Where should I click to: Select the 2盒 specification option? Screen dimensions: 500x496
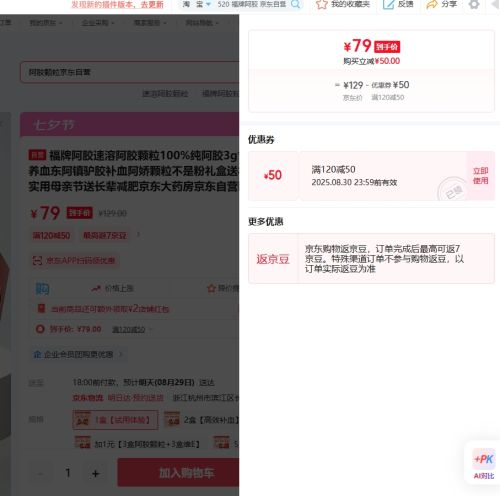[x=201, y=420]
